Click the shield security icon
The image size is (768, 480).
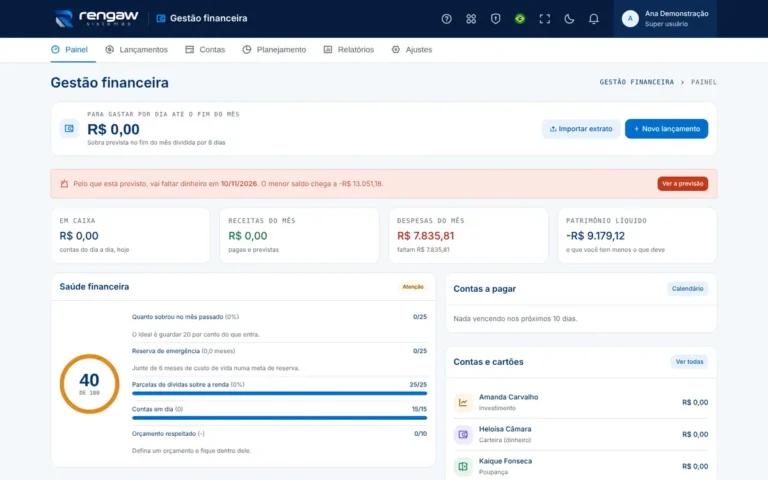pos(495,19)
